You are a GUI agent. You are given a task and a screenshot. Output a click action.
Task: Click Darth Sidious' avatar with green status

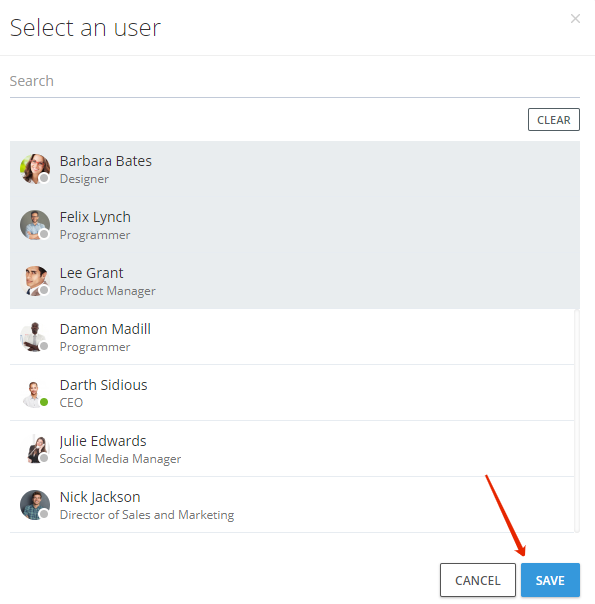35,393
